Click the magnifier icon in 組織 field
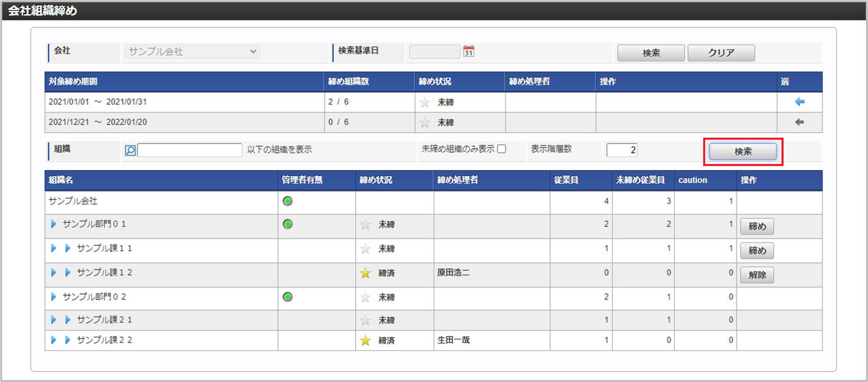Screen dimensions: 868x382 (x=130, y=150)
